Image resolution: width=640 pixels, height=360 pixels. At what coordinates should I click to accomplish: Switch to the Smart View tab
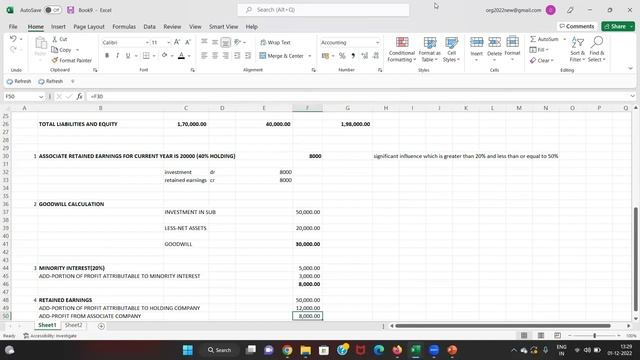223,27
